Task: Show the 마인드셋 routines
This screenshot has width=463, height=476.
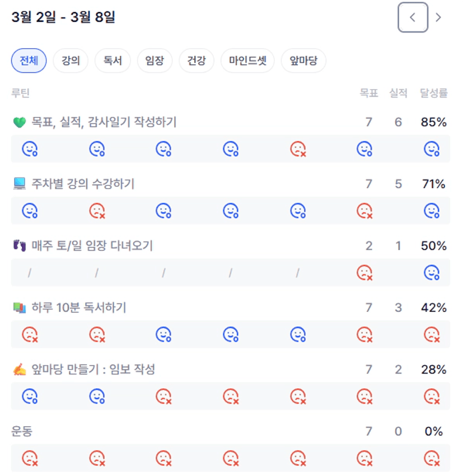Action: coord(247,61)
